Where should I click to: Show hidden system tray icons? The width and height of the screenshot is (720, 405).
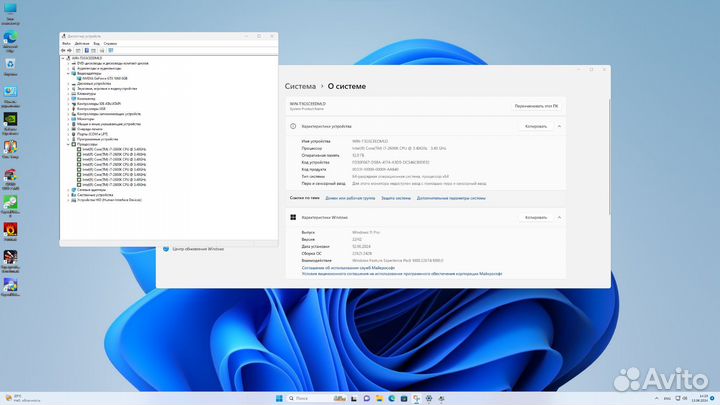pos(656,398)
